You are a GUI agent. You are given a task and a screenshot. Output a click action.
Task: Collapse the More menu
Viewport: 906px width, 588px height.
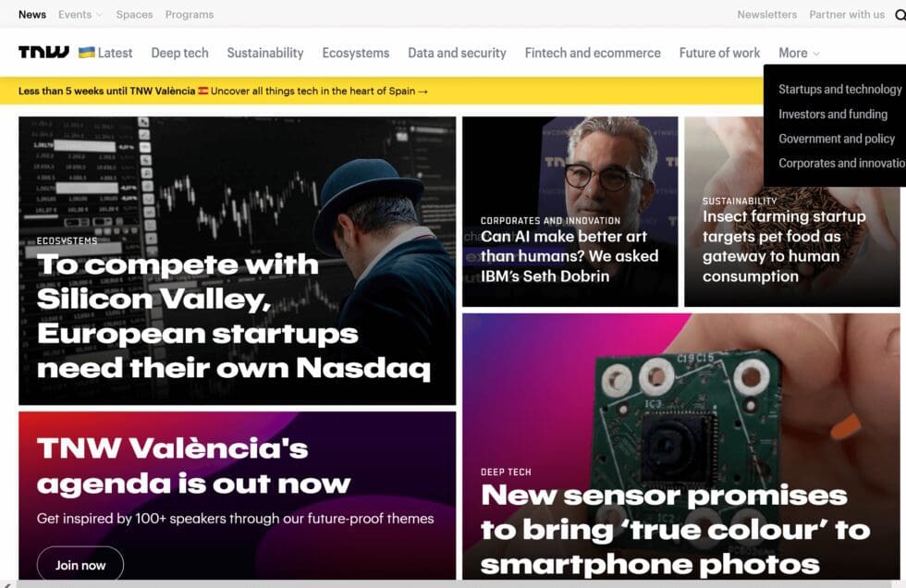pos(799,53)
